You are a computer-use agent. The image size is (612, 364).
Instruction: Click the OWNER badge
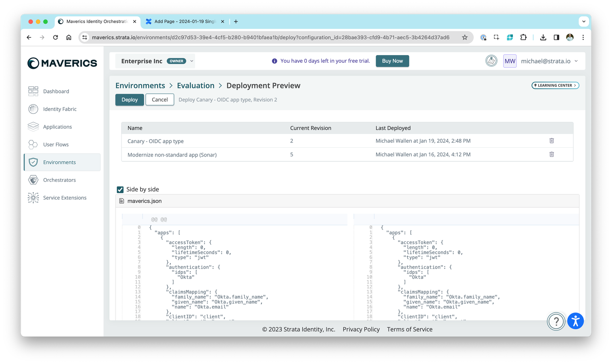tap(176, 61)
